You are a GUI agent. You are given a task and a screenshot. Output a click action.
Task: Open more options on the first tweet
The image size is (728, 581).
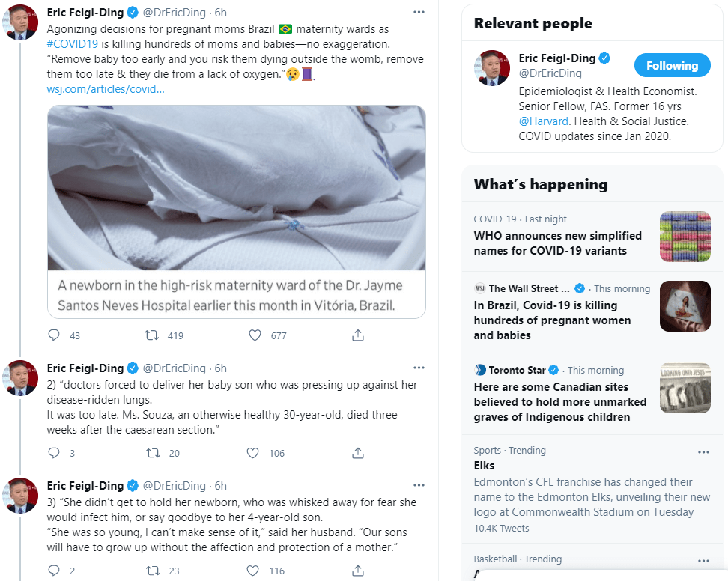coord(419,13)
